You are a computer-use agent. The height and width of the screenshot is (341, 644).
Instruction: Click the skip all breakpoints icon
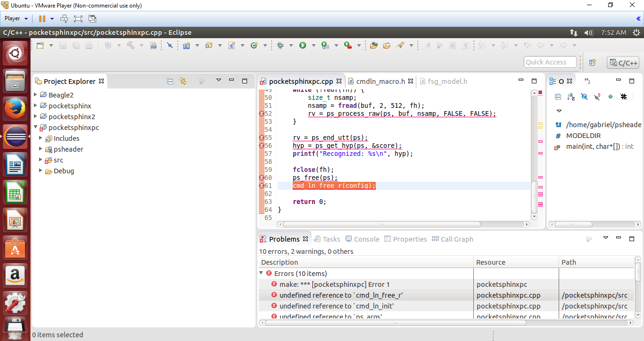tap(170, 45)
